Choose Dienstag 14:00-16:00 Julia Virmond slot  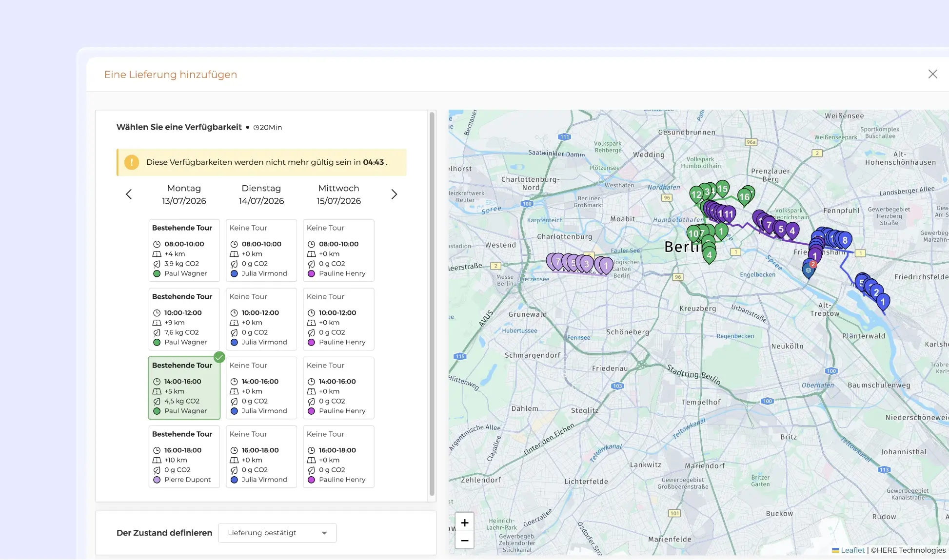[261, 388]
